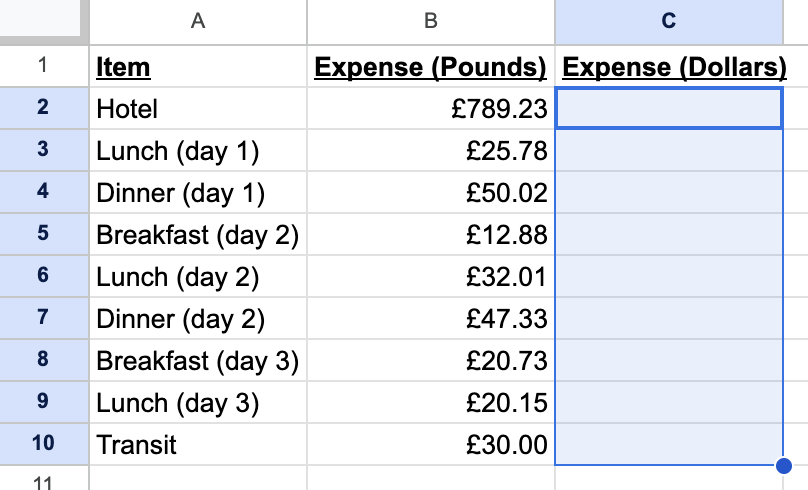Select row 5 header
This screenshot has height=490, width=808.
[x=43, y=234]
